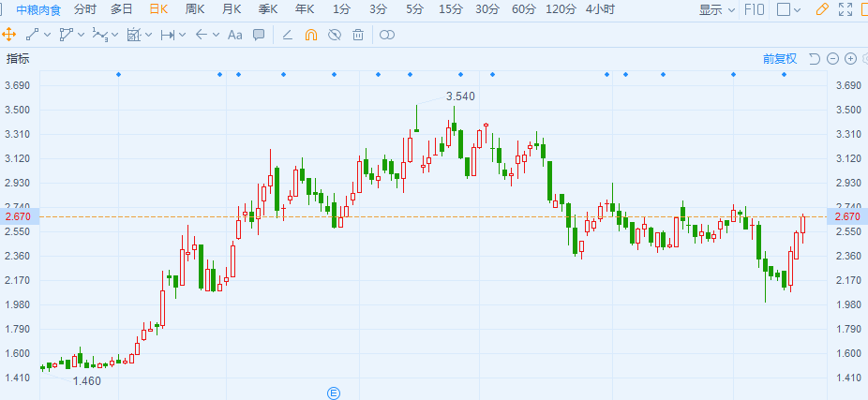Open the line style angle tool

287,35
